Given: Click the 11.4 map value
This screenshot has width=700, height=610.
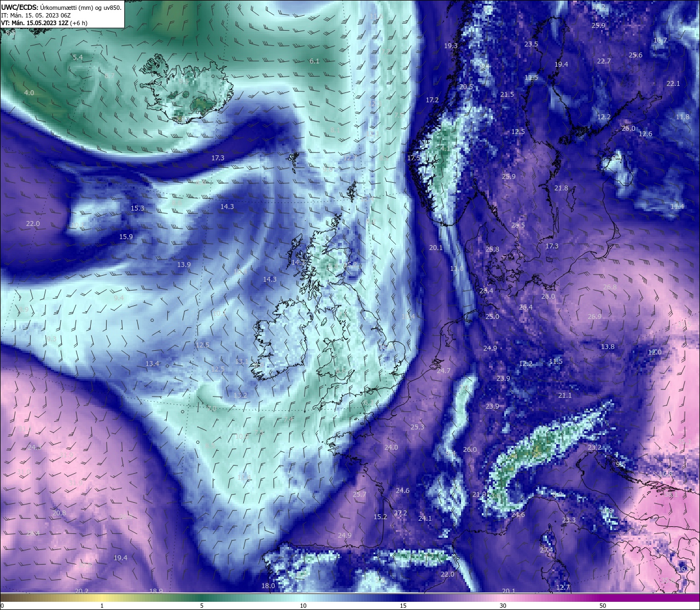Looking at the screenshot, I should (678, 206).
